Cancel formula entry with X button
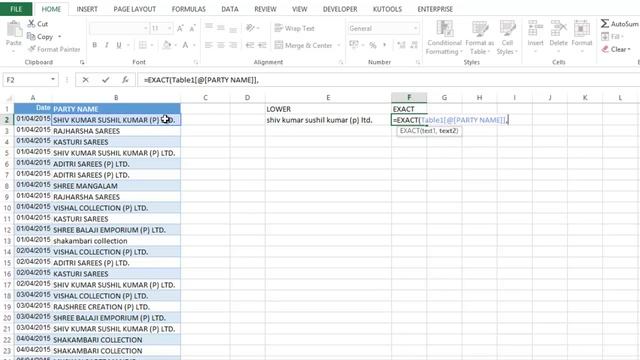640x360 pixels. (85, 80)
